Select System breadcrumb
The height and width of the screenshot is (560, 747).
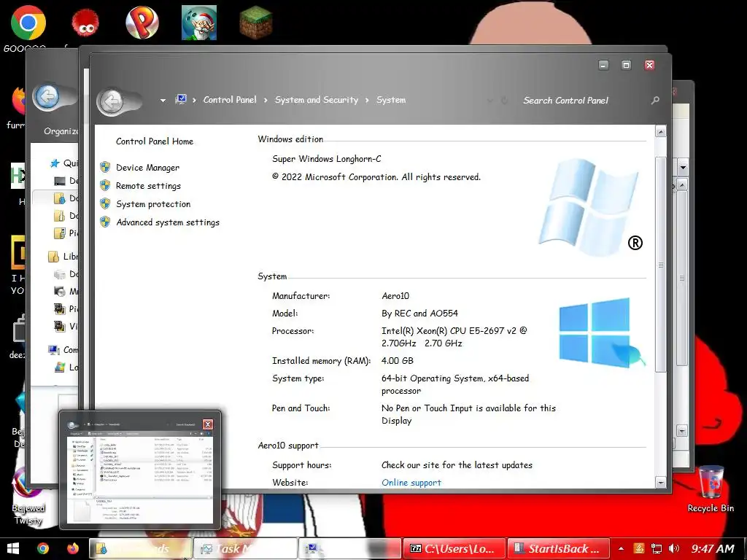[x=391, y=99]
